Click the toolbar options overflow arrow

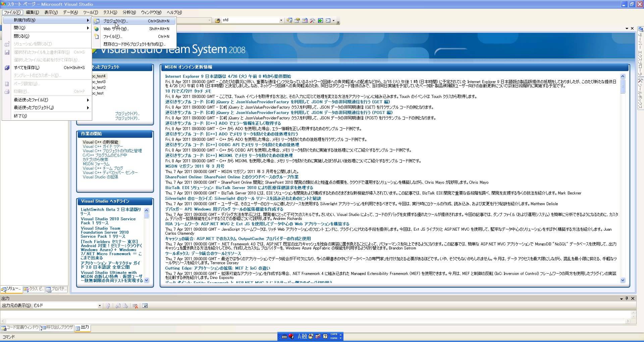coord(338,22)
